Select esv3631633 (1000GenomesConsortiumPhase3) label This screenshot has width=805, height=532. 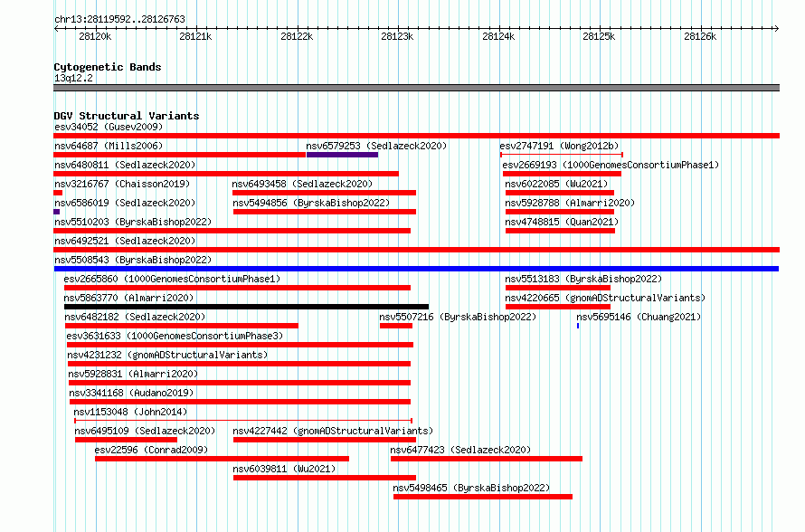(x=175, y=336)
